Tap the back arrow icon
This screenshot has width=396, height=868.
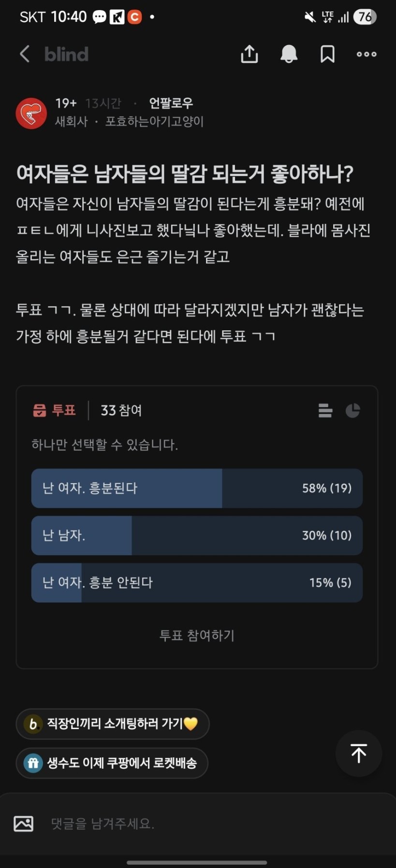(25, 54)
